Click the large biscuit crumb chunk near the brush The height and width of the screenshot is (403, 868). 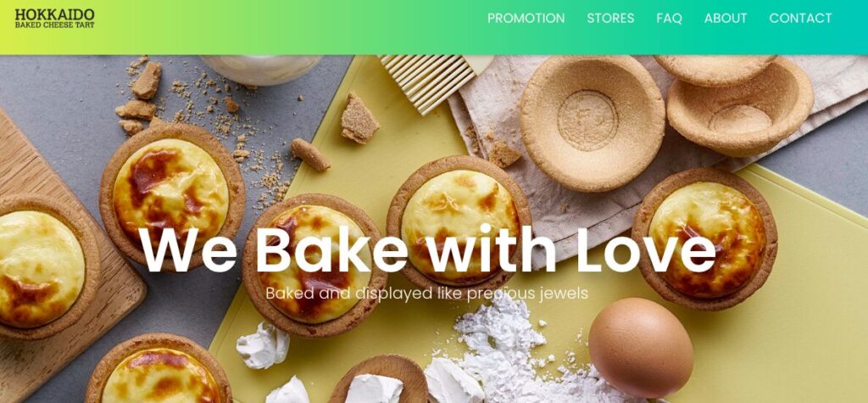[359, 118]
